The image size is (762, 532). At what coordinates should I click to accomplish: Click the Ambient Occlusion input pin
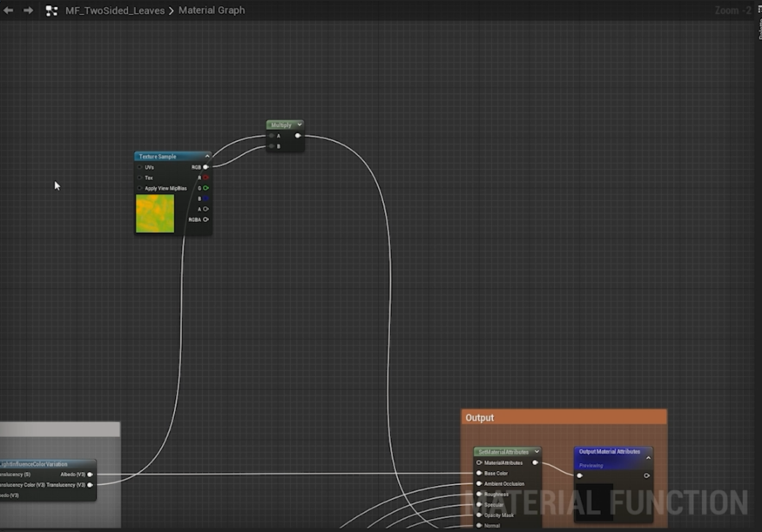click(479, 484)
